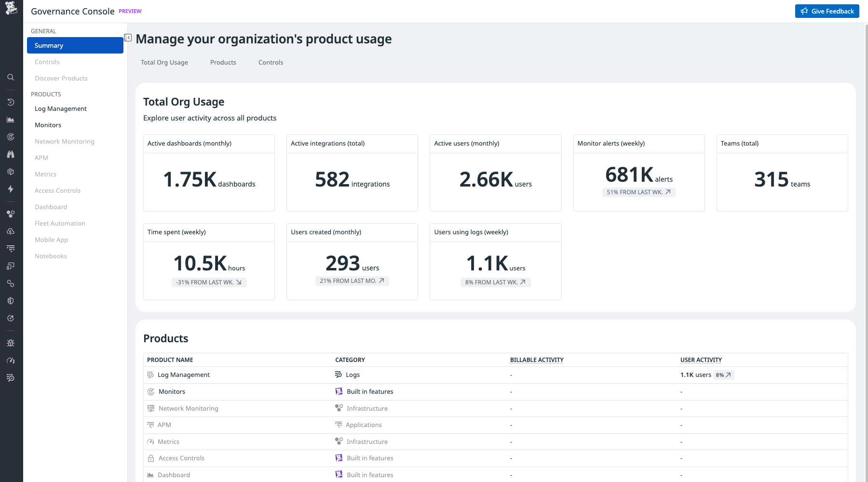868x482 pixels.
Task: Collapse the navigation panel with the chevron
Action: (127, 37)
